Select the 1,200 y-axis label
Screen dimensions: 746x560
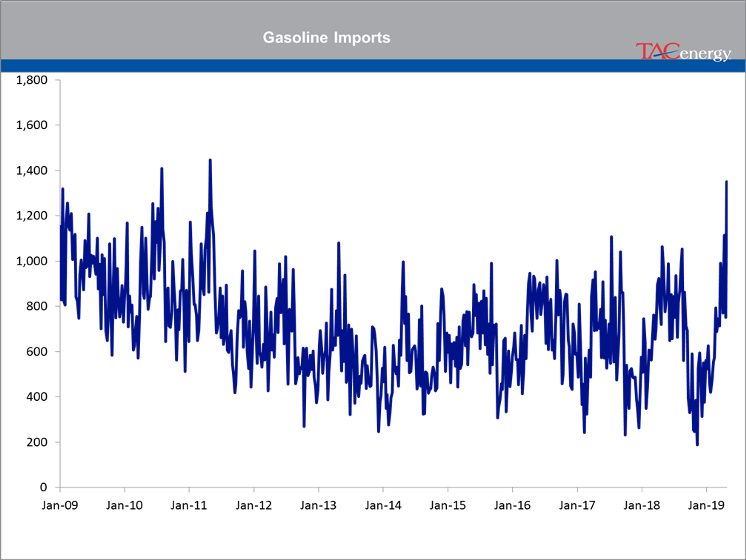click(x=32, y=215)
